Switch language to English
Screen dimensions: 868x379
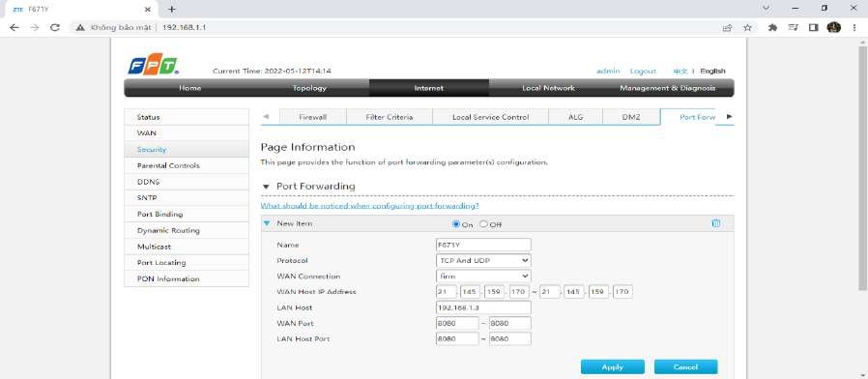tap(712, 71)
